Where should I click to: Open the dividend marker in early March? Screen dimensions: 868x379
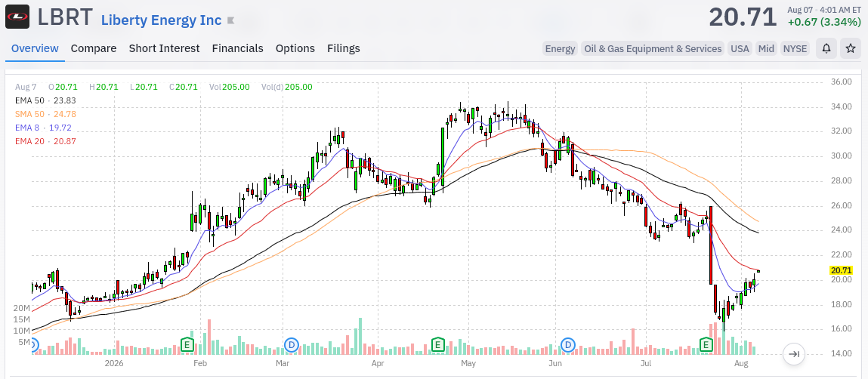coord(292,345)
